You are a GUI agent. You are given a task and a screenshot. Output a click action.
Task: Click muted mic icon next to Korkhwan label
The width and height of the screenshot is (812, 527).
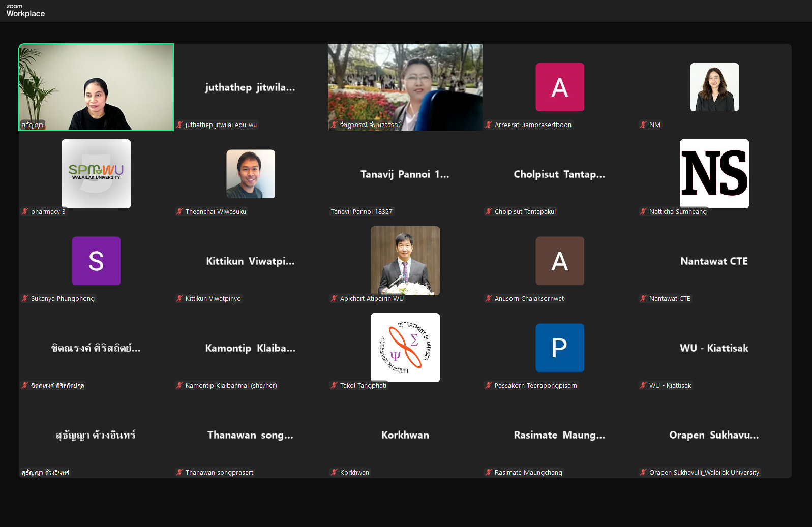pos(334,473)
